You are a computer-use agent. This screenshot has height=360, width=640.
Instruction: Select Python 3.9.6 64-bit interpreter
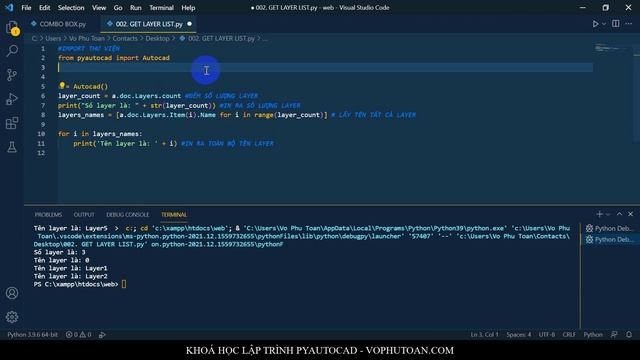point(32,335)
